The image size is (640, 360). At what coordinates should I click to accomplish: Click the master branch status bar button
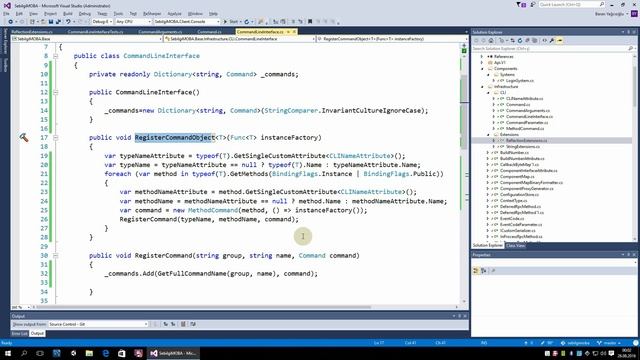tap(609, 343)
